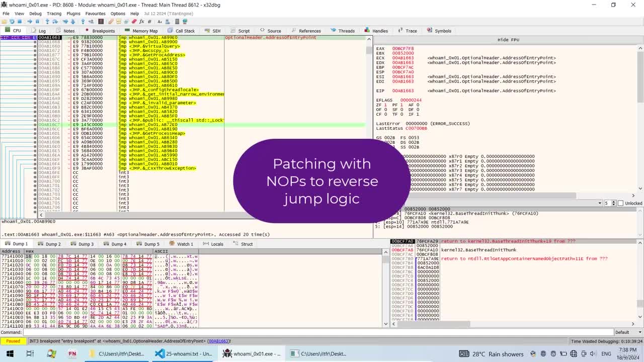Image resolution: width=644 pixels, height=362 pixels.
Task: Open the Default command type dropdown
Action: (625, 332)
